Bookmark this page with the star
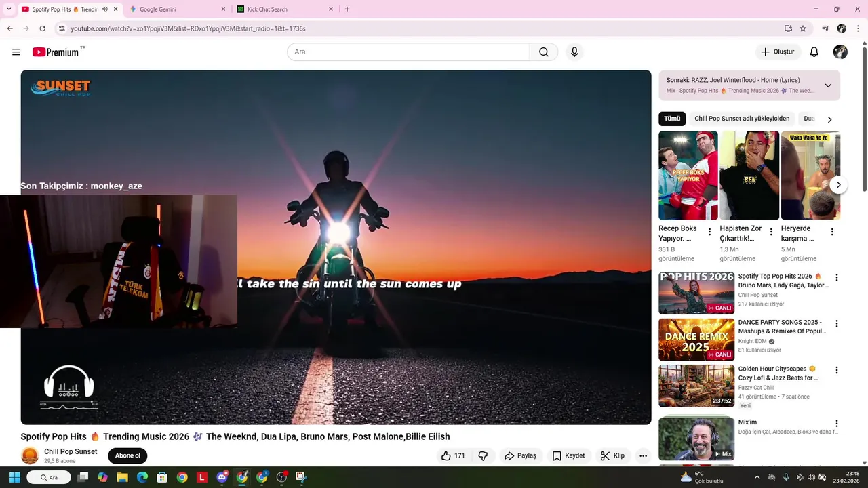 click(x=803, y=28)
